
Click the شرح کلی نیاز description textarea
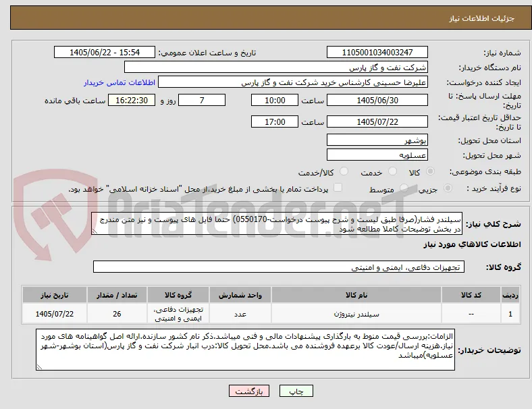[x=277, y=224]
